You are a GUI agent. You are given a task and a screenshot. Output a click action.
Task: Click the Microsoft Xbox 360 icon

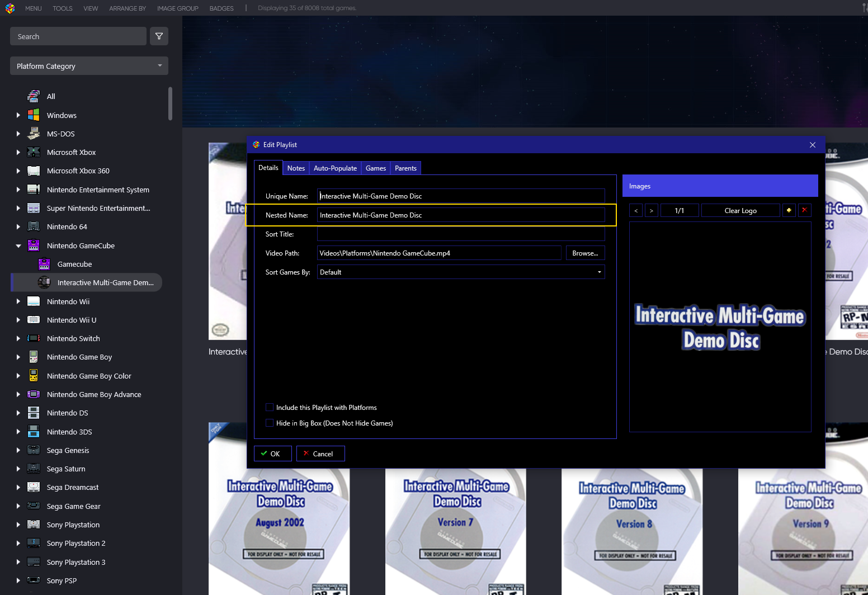[34, 171]
